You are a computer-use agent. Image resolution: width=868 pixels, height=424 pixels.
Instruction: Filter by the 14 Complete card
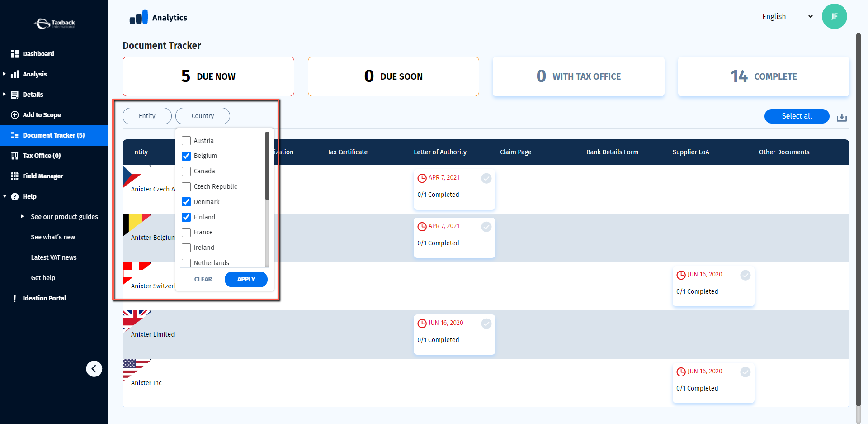[764, 76]
